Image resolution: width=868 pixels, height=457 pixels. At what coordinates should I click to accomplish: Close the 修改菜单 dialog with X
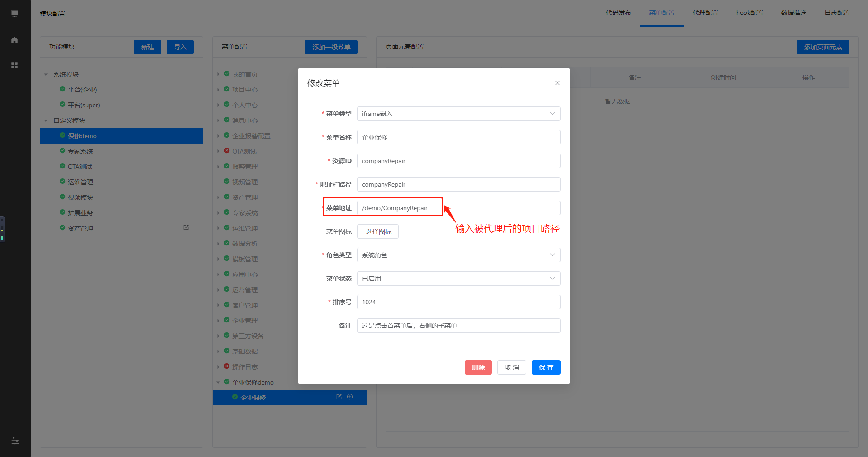point(557,83)
